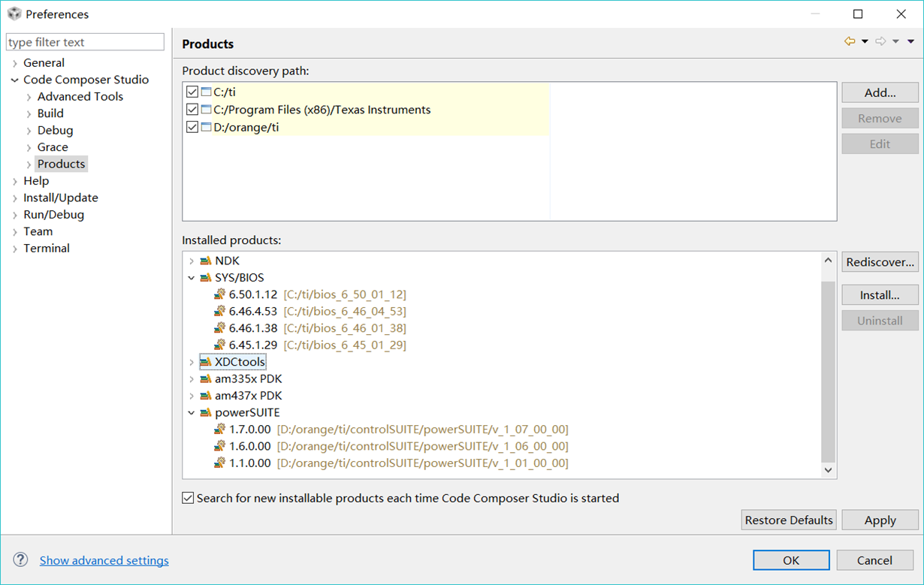Expand the Products preferences node
Image resolution: width=924 pixels, height=585 pixels.
tap(29, 164)
